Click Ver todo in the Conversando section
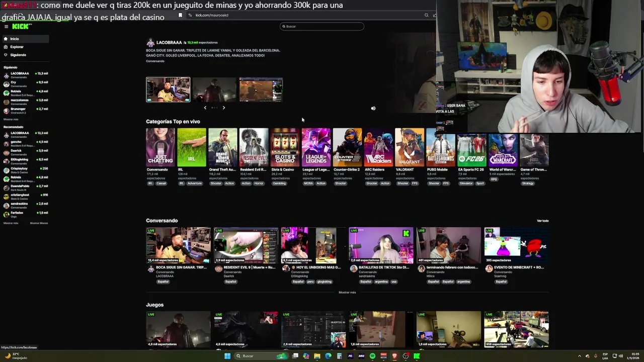Image resolution: width=644 pixels, height=362 pixels. (x=542, y=221)
